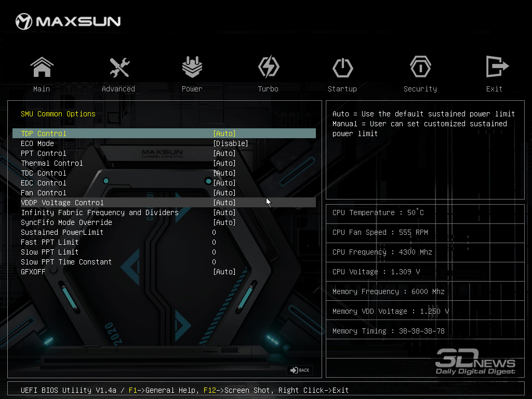Select the Fan Control row label
Image resolution: width=532 pixels, height=399 pixels.
click(44, 193)
